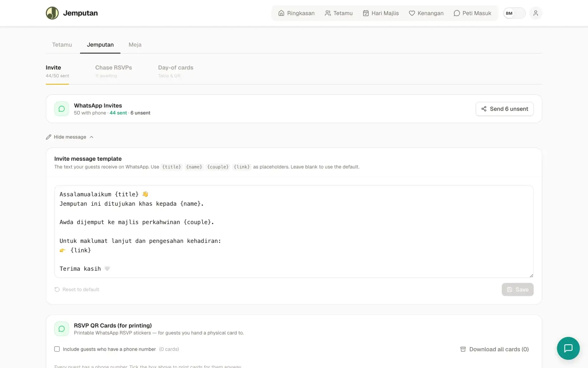This screenshot has width=588, height=368.
Task: Open the user profile icon
Action: (535, 13)
